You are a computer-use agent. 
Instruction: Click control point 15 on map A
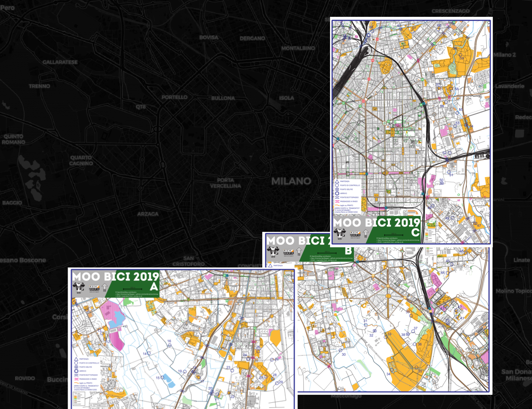162,378
